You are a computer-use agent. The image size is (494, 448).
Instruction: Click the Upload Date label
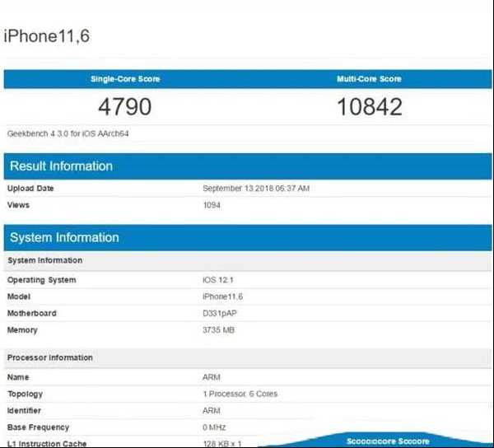pyautogui.click(x=30, y=189)
